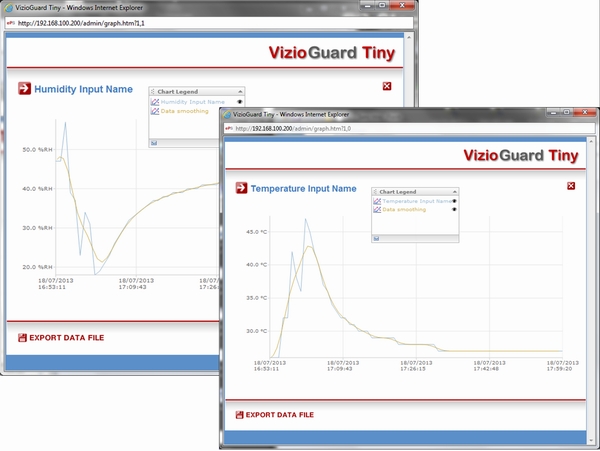
Task: Click the save icon beside humidity Export Data File
Action: point(23,337)
